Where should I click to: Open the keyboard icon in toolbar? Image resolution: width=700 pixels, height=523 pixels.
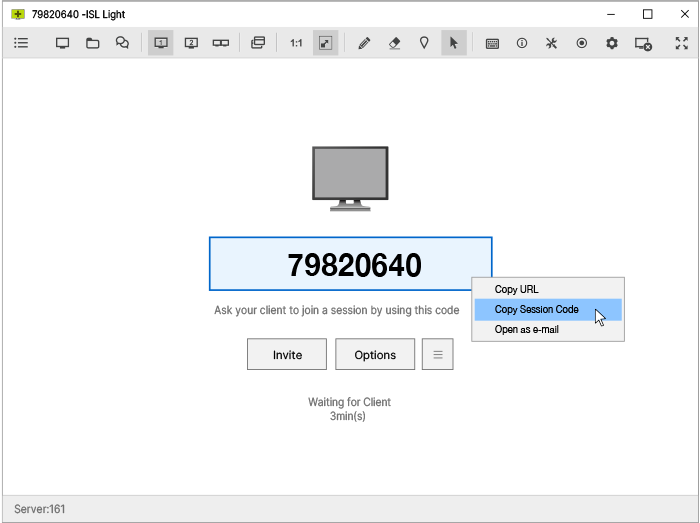[492, 44]
